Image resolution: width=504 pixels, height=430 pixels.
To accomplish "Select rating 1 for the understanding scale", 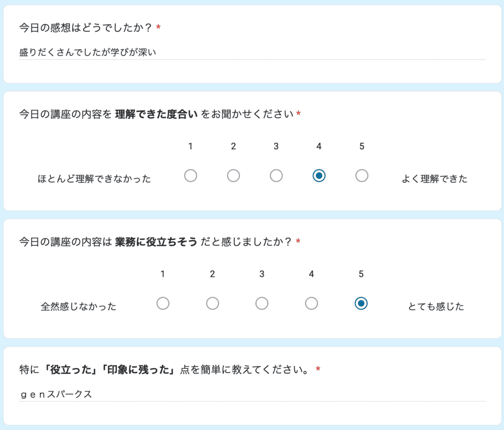I will (191, 175).
